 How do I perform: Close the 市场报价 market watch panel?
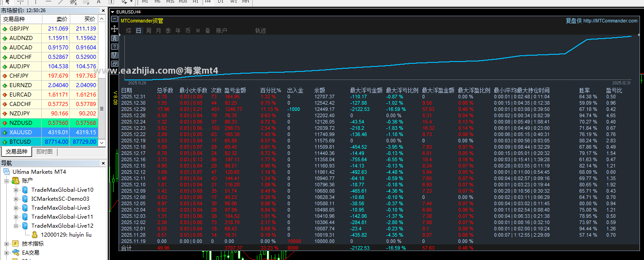click(103, 10)
